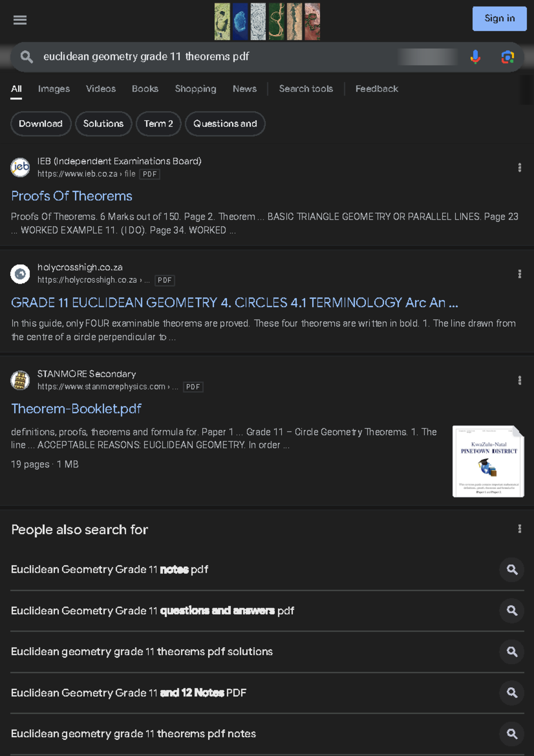Open options for People also search for
Image resolution: width=534 pixels, height=756 pixels.
pyautogui.click(x=519, y=529)
